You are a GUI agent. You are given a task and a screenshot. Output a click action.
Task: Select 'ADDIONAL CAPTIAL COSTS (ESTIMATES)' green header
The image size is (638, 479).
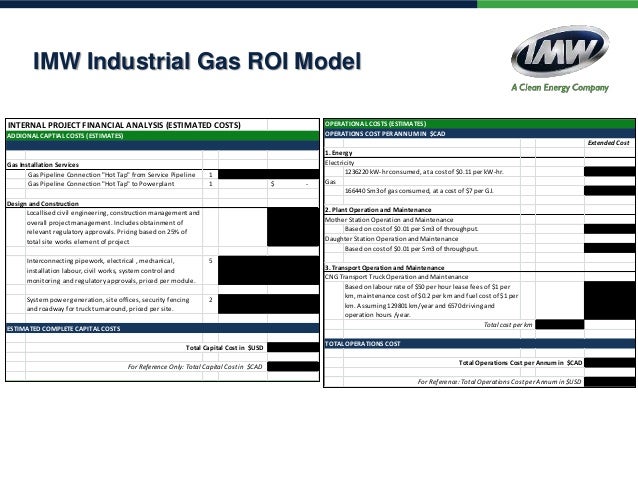click(162, 136)
